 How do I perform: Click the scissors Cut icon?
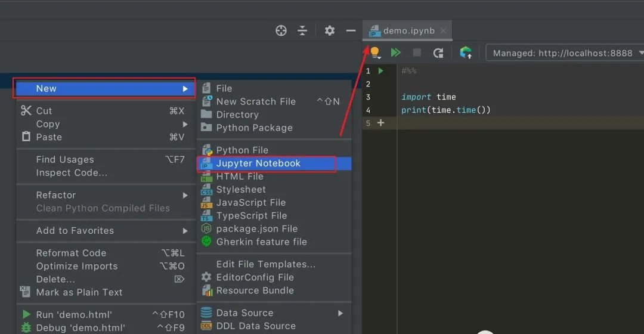click(26, 110)
